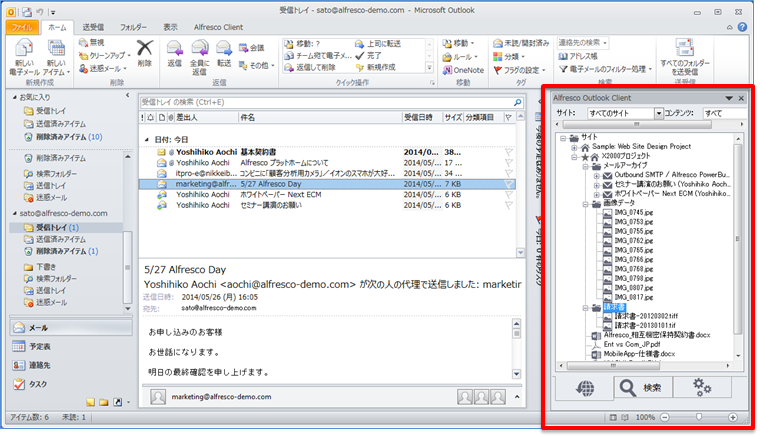
Task: Collapse the 請求書 folder node
Action: pyautogui.click(x=586, y=308)
